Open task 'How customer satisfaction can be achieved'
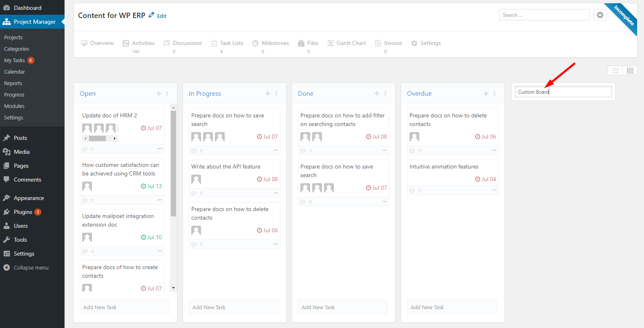The image size is (644, 328). click(x=121, y=169)
